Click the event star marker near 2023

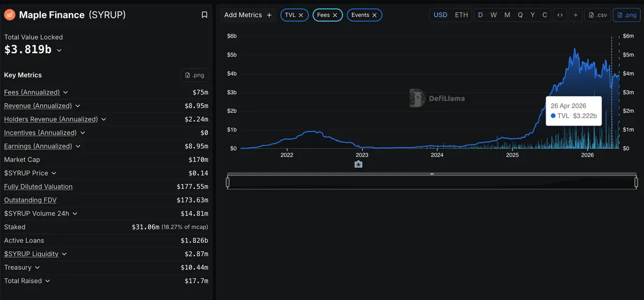pos(358,164)
